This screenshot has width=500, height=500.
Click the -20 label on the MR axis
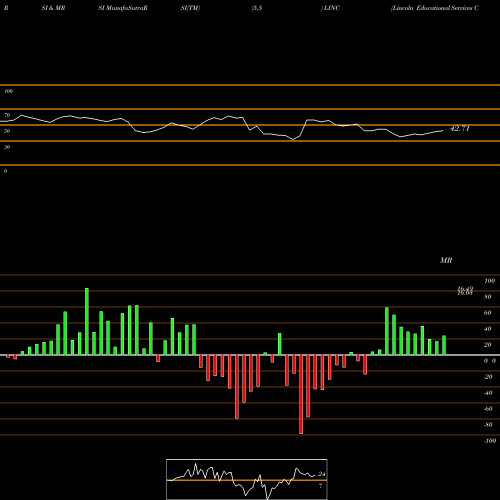point(488,377)
